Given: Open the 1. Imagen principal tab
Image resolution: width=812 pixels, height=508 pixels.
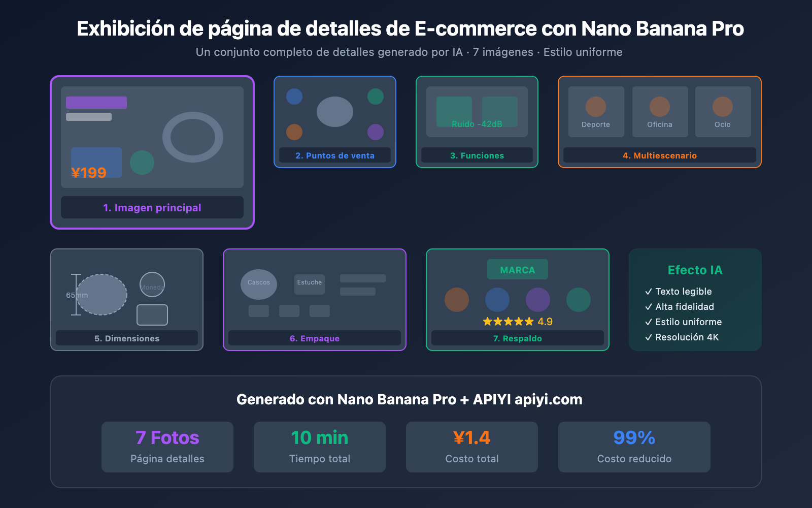Looking at the screenshot, I should [152, 207].
